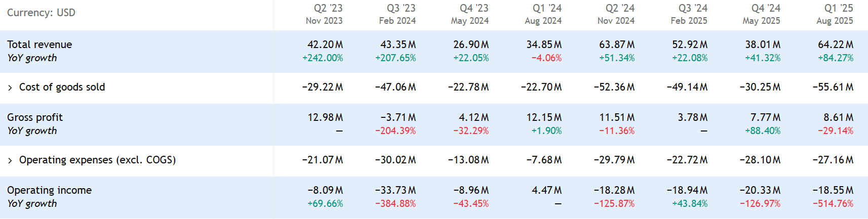Click Q1 '24 operating income 4.47M
Viewport: 868px width, 219px height.
pyautogui.click(x=547, y=190)
